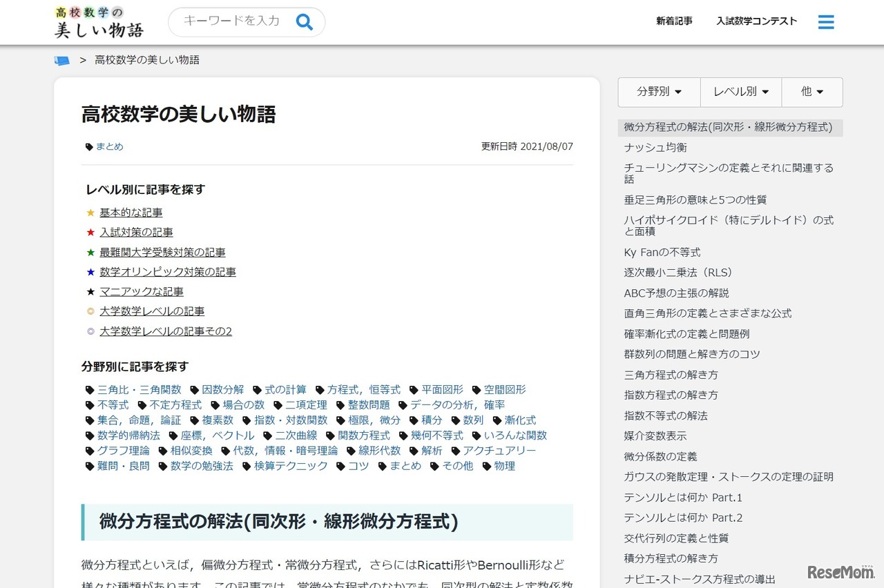
Task: Click the tag icon beside まとめ
Action: (89, 146)
